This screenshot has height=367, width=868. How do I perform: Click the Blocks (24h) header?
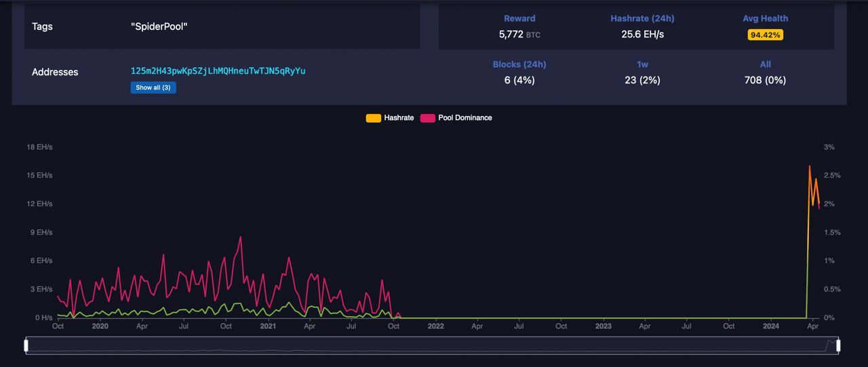[519, 64]
